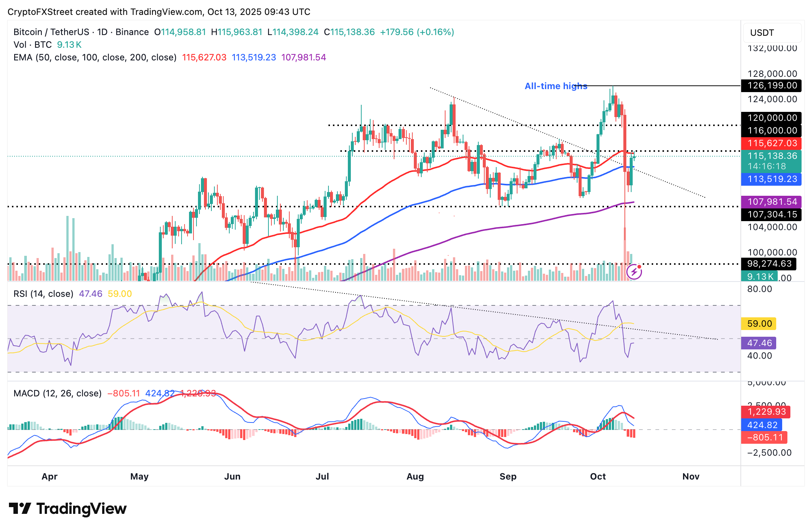This screenshot has width=812, height=531.
Task: Click the green 115,138.36 current price tag
Action: [x=772, y=156]
